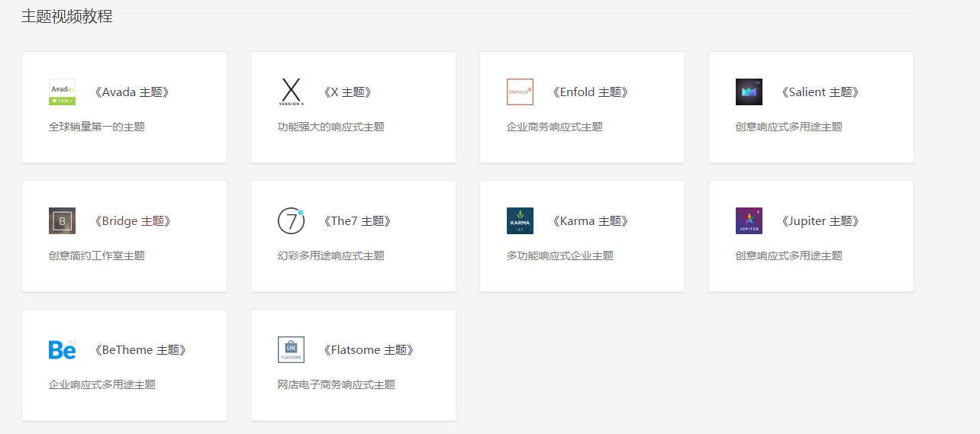Open the 《Karma 主题》 tutorial link

(x=590, y=221)
